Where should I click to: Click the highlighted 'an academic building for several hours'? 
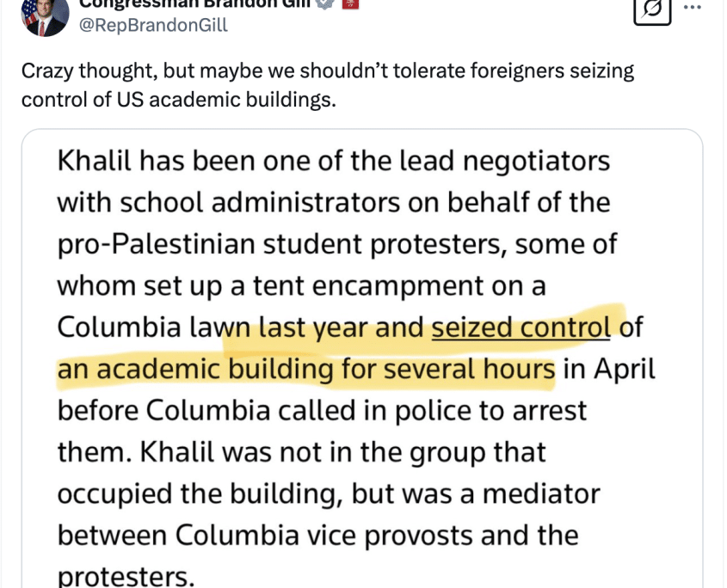[306, 370]
